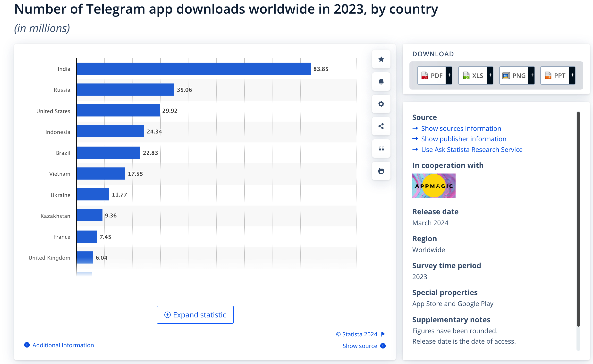Download as PDF label
This screenshot has height=364, width=593.
point(437,76)
